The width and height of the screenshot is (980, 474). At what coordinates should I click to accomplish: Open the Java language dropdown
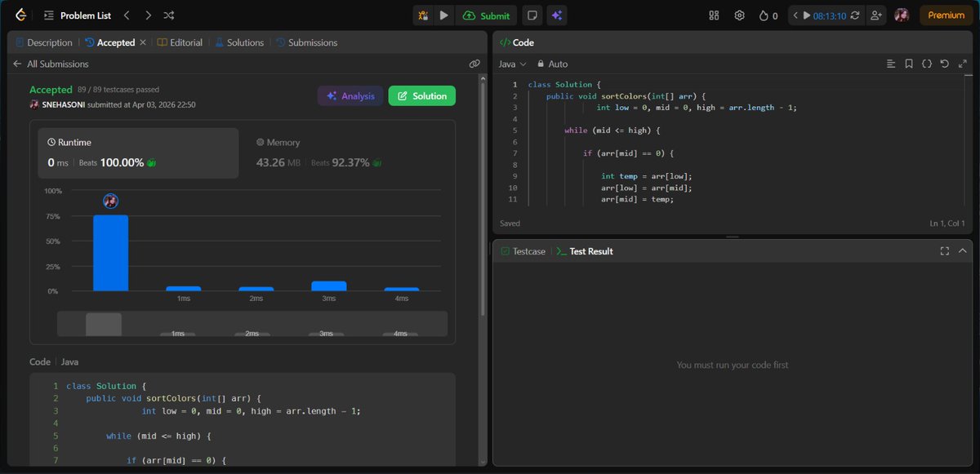pos(512,64)
